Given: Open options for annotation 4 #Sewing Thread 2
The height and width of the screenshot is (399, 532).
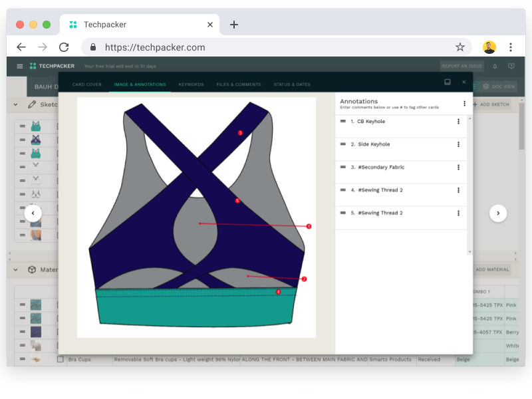Looking at the screenshot, I should tap(458, 190).
